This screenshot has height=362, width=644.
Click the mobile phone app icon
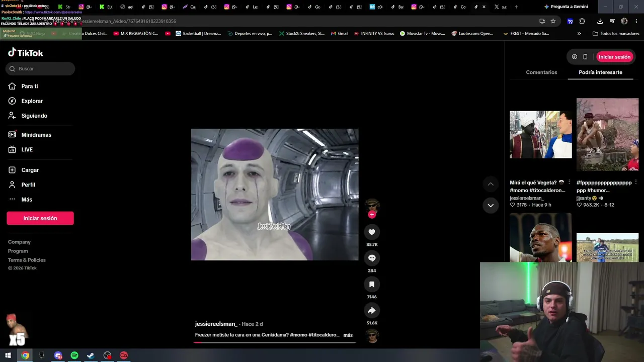click(x=585, y=57)
